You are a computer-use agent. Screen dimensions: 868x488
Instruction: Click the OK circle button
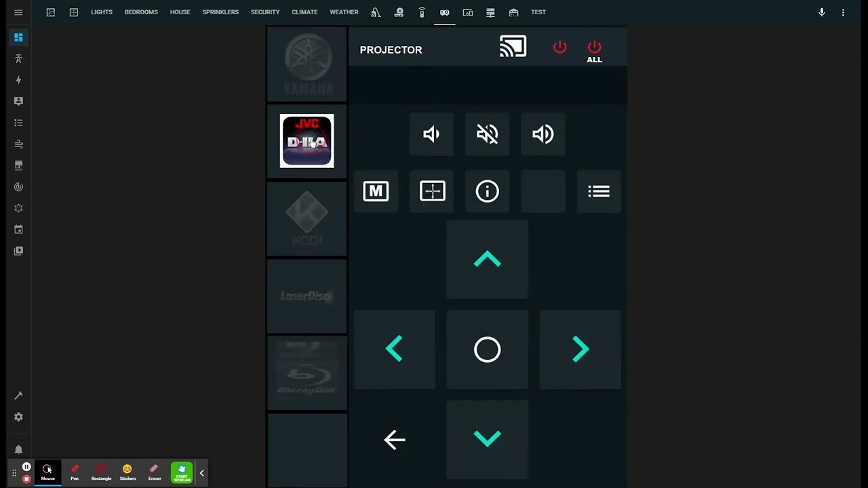click(x=488, y=350)
